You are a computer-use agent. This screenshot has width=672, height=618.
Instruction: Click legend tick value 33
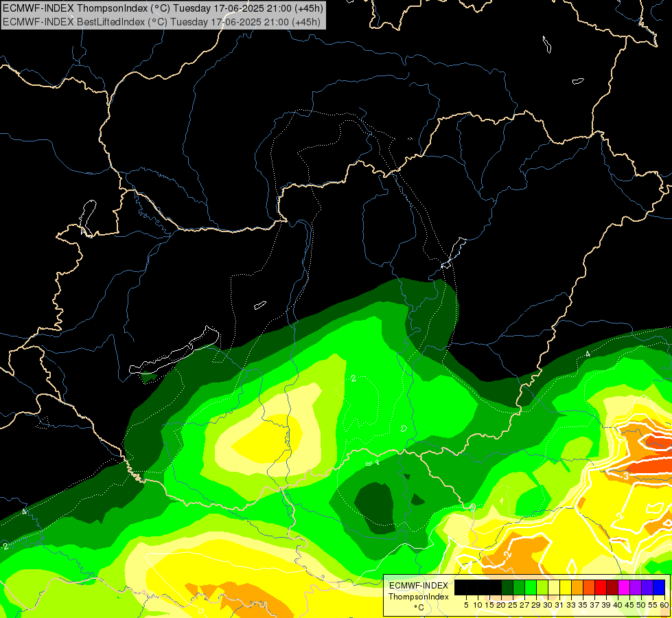point(571,605)
